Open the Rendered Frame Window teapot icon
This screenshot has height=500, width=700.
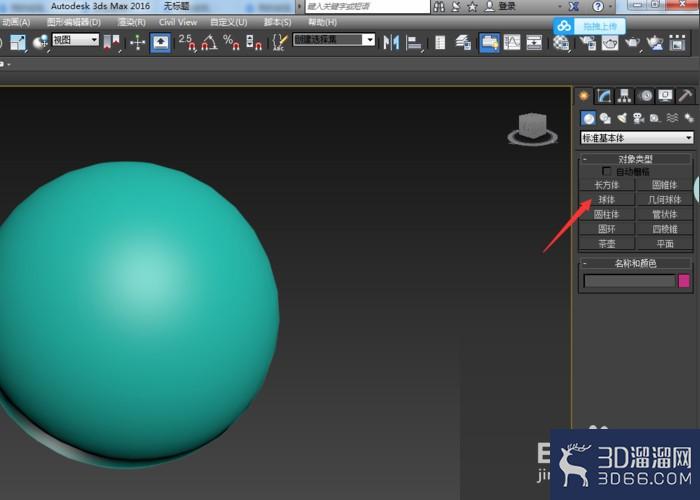coord(610,43)
